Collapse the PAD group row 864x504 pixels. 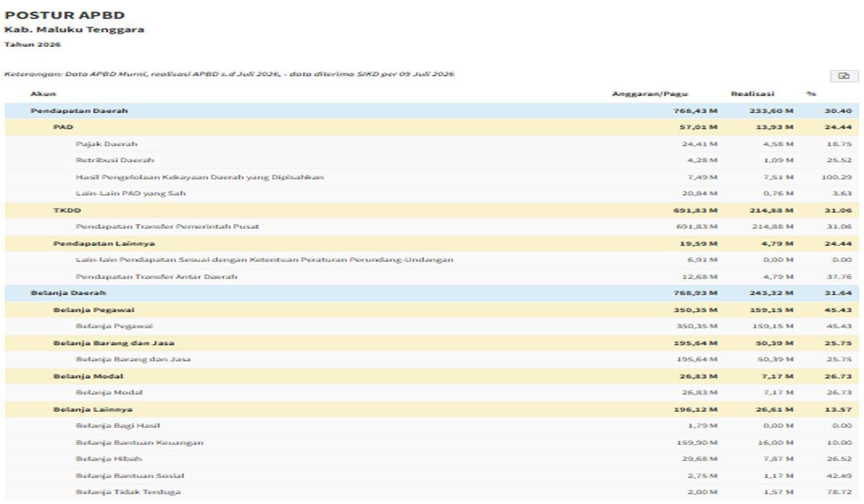coord(432,127)
